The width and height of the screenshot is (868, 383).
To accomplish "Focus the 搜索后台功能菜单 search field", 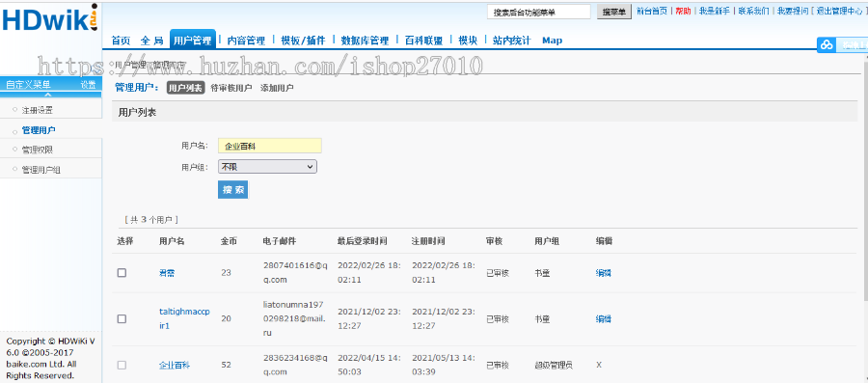I will tap(538, 12).
